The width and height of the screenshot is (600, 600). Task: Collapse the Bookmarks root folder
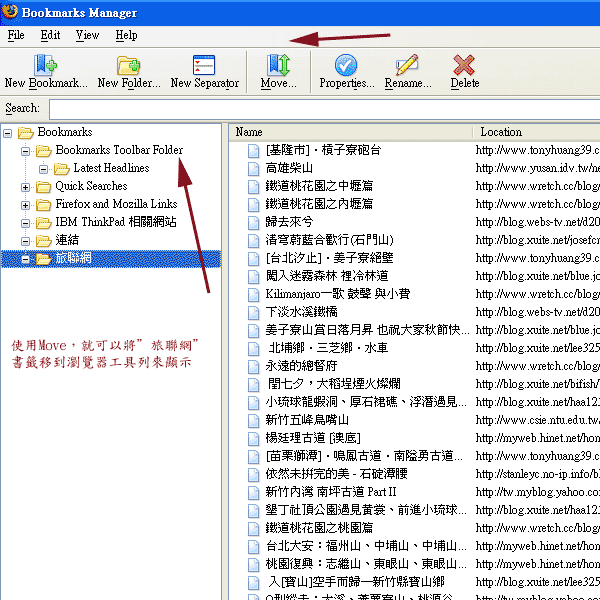click(x=9, y=133)
